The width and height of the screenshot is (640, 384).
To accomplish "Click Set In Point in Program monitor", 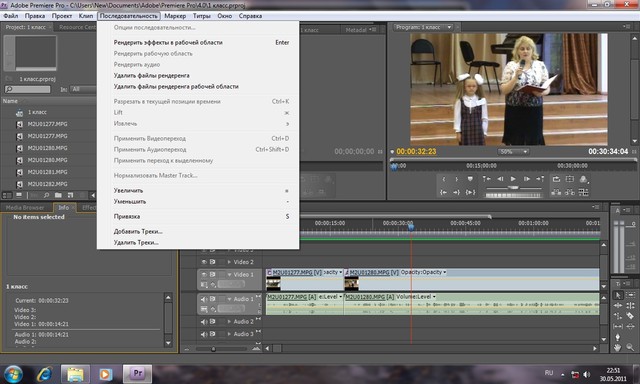I will pyautogui.click(x=444, y=179).
